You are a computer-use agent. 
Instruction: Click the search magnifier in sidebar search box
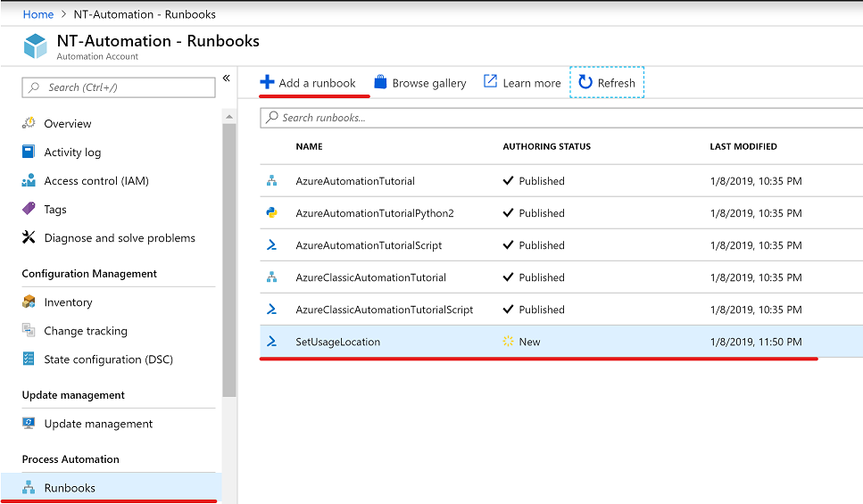click(x=34, y=87)
